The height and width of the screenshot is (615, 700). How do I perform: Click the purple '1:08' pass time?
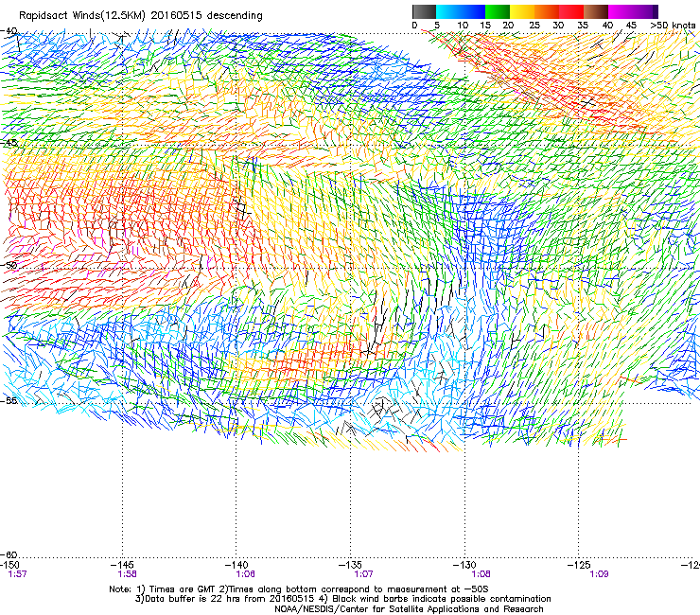(x=481, y=574)
